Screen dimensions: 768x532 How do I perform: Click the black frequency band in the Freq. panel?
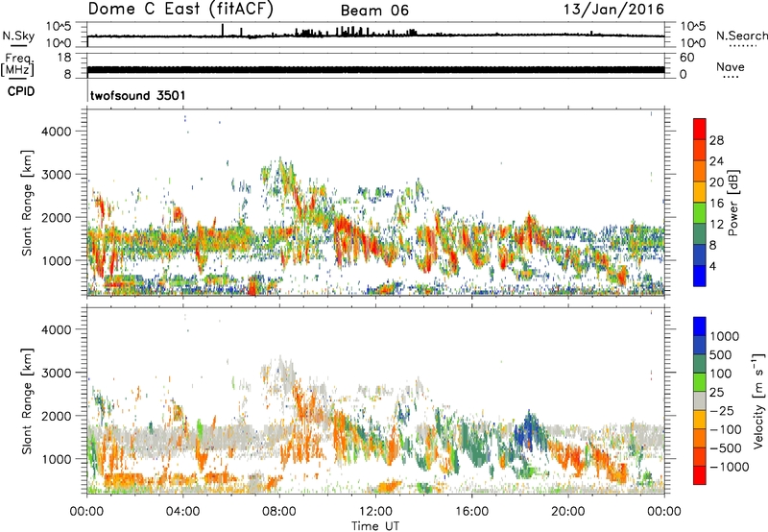click(x=375, y=69)
